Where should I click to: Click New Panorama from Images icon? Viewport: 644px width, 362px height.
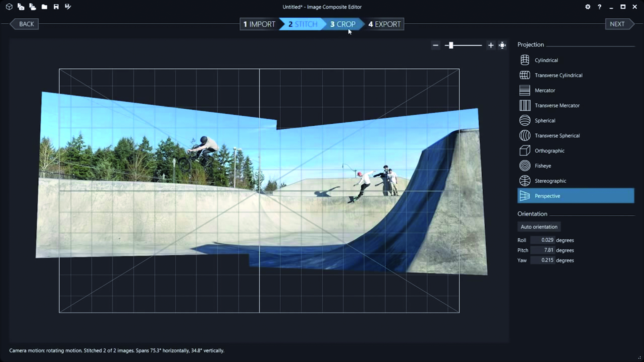[x=21, y=7]
